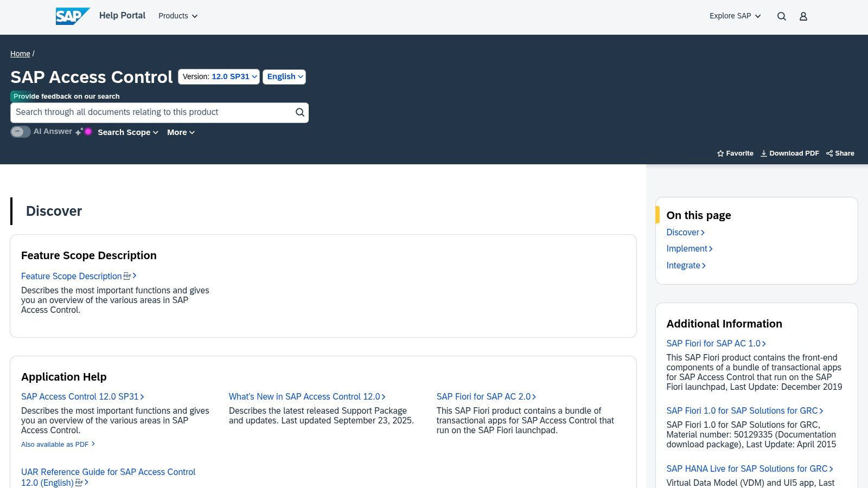The height and width of the screenshot is (488, 868).
Task: Click the SAP logo
Action: pos(73,16)
